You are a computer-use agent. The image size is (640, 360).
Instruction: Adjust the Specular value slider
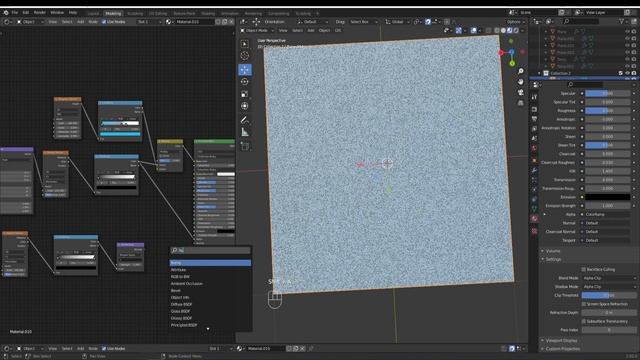coord(608,93)
